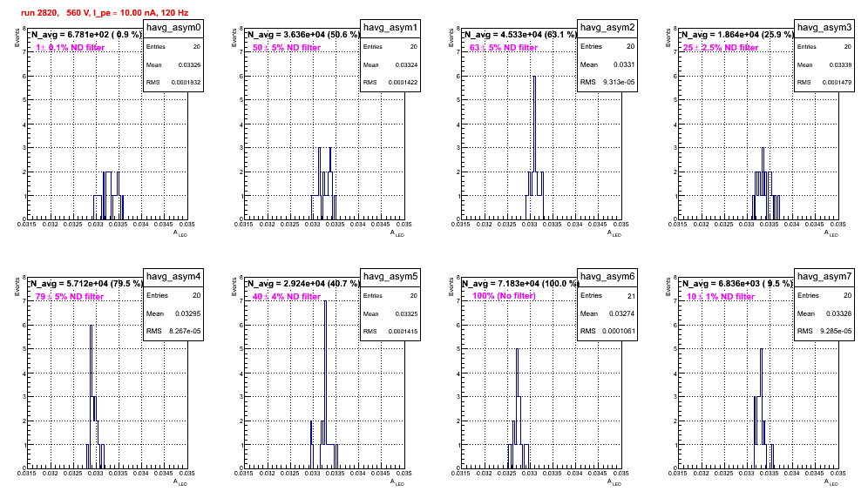This screenshot has height=498, width=868.
Task: Click RMS value 8.267e-05 in havg_asym4
Action: coord(185,331)
